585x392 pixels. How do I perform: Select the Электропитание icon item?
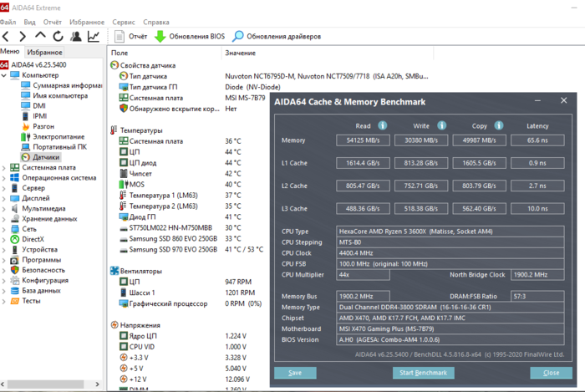[25, 137]
